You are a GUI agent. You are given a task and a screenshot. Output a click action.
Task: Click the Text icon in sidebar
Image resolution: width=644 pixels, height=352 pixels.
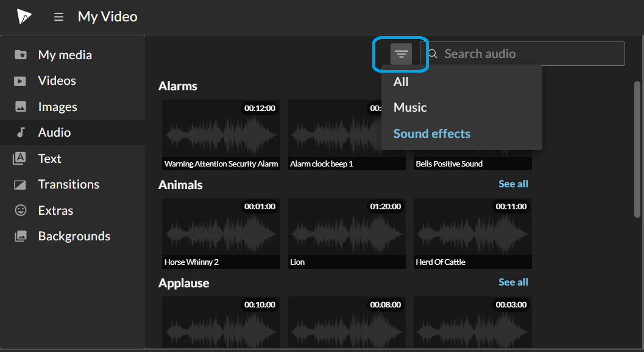(x=19, y=159)
